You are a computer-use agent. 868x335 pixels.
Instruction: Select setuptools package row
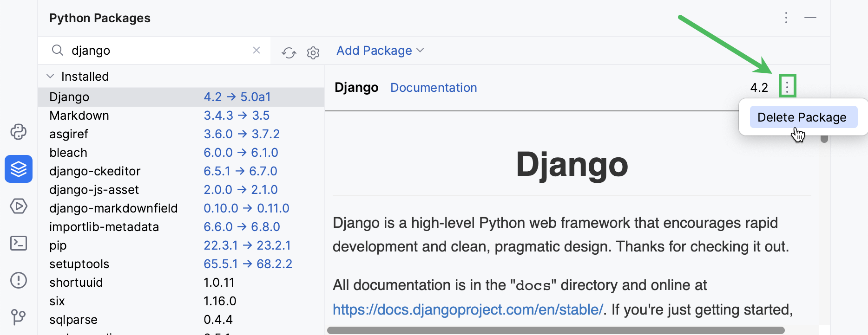coord(181,264)
